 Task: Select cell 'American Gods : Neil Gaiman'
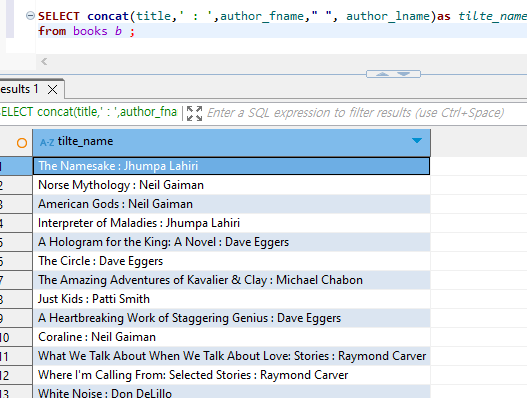coord(231,204)
